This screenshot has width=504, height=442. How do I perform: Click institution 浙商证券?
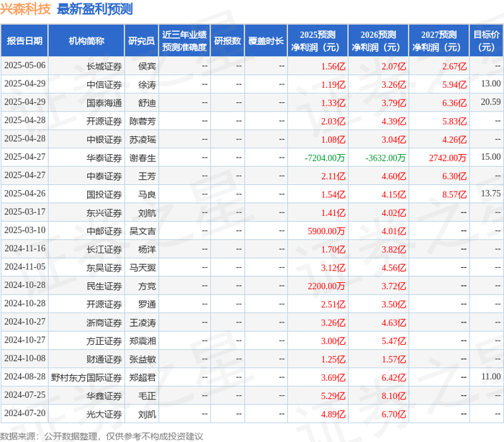point(104,323)
